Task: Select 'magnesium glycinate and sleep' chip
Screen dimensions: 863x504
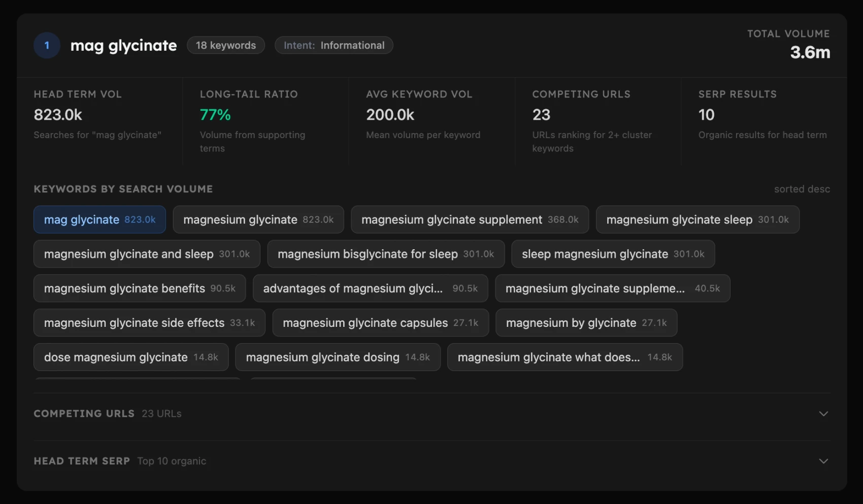Action: [x=147, y=254]
